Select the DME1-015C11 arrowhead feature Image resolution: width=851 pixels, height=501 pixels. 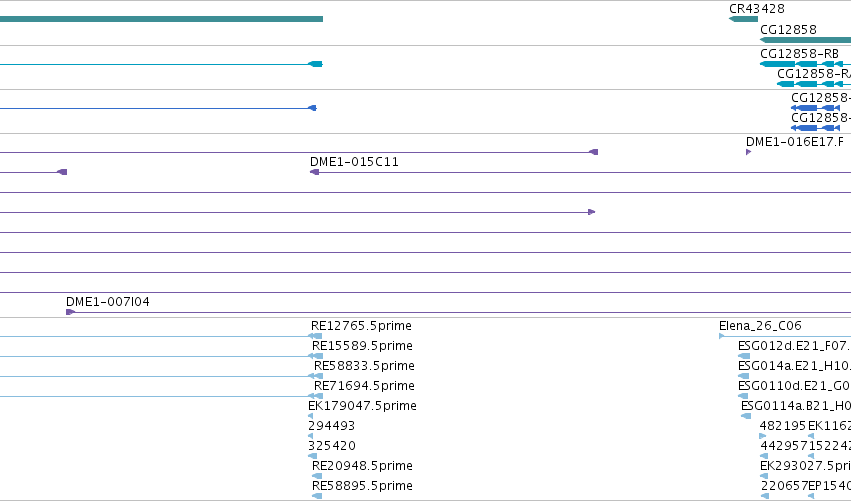pyautogui.click(x=314, y=172)
